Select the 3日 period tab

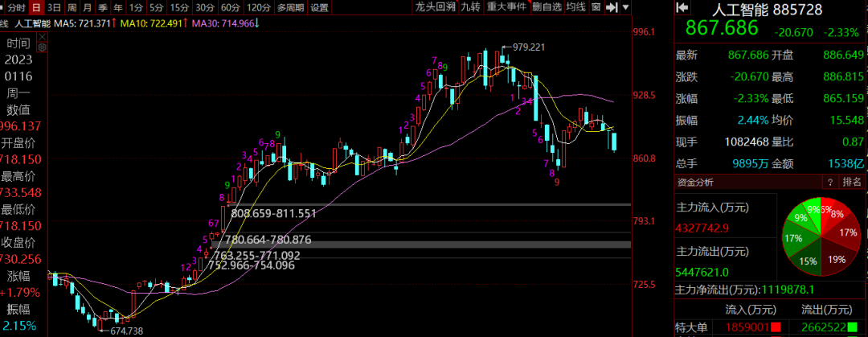[x=55, y=7]
